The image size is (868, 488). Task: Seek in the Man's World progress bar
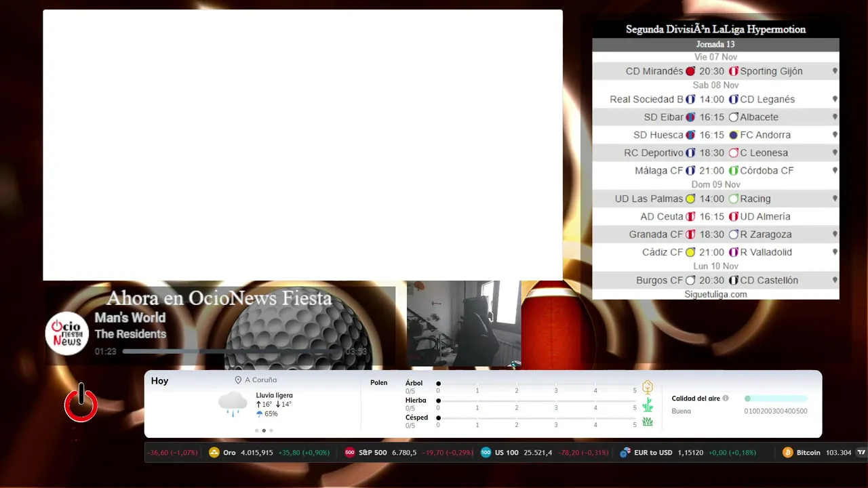click(x=233, y=352)
